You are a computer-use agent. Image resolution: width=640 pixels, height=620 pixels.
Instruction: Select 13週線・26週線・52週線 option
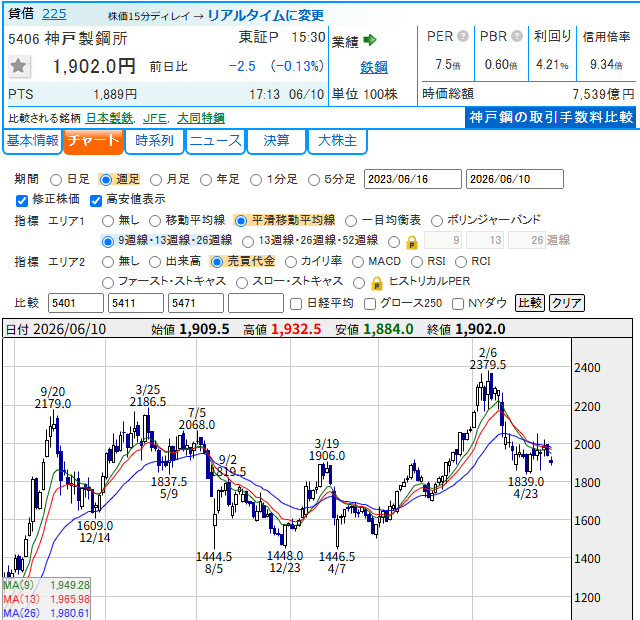pos(248,242)
